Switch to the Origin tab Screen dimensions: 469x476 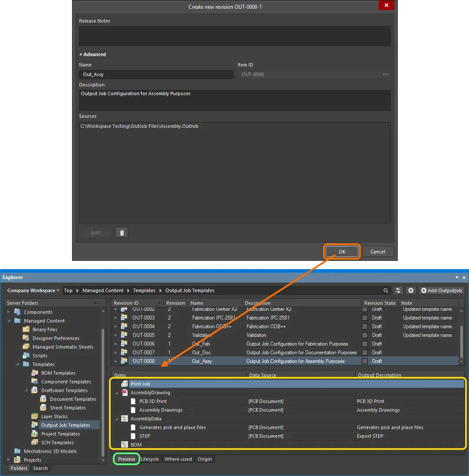tap(205, 459)
